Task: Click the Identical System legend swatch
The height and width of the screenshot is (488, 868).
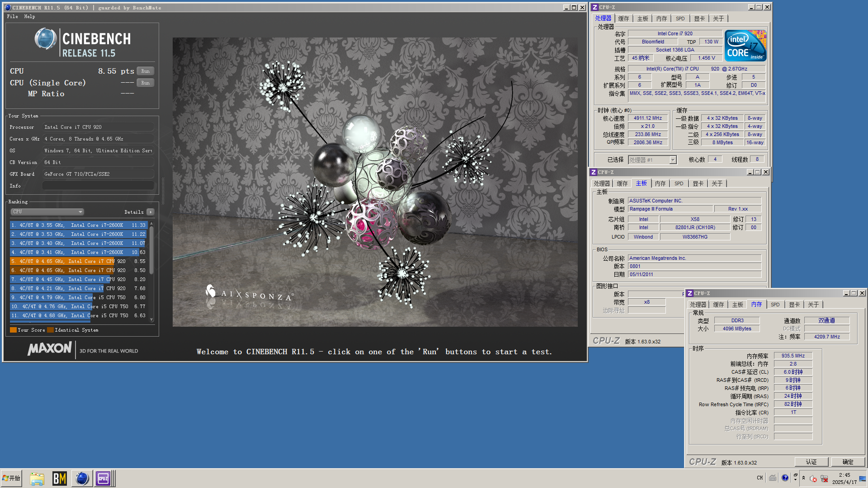Action: coord(50,330)
